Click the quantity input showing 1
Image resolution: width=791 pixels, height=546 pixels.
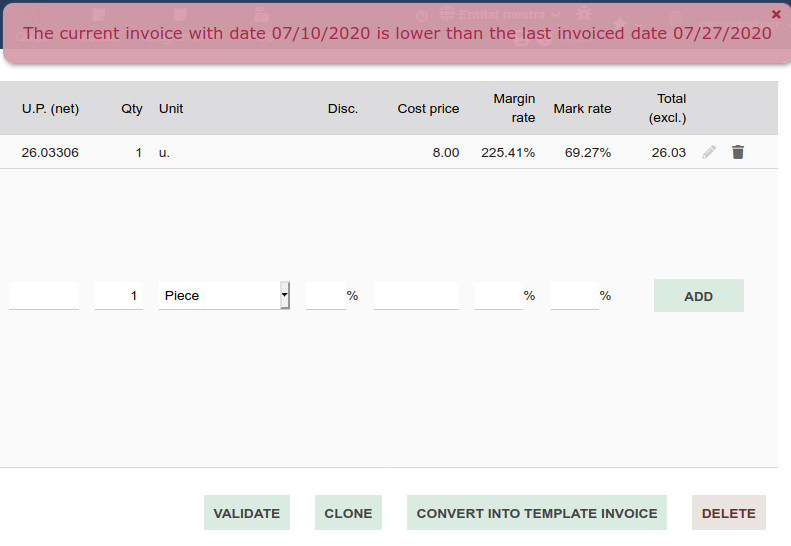(x=119, y=295)
